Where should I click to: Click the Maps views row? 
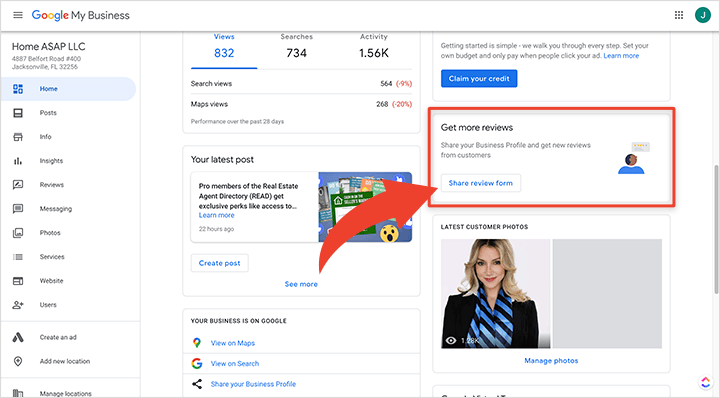(x=301, y=104)
